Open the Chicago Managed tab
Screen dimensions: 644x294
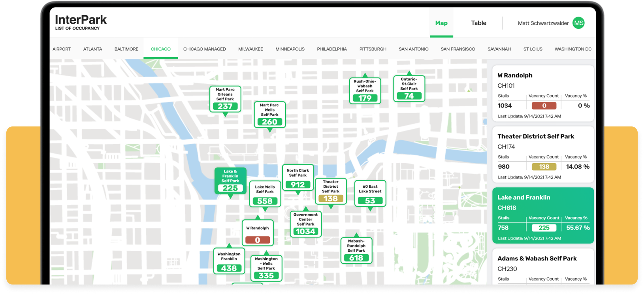[204, 49]
